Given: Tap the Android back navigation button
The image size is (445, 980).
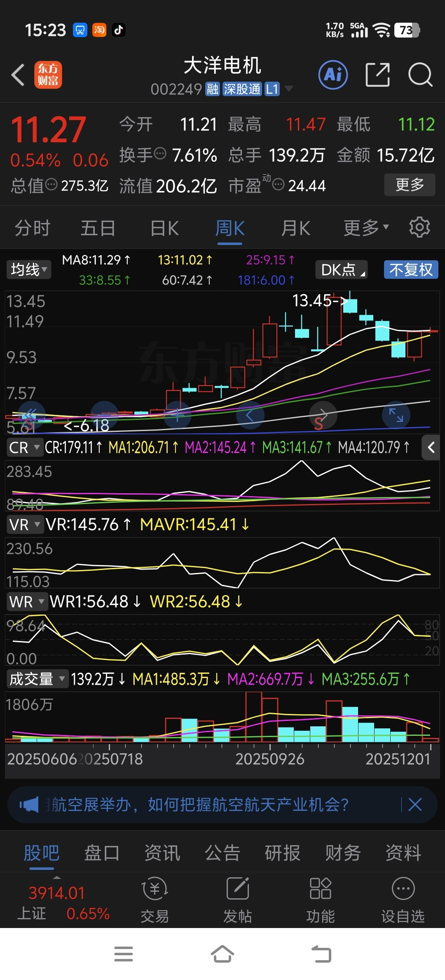Looking at the screenshot, I should [321, 954].
